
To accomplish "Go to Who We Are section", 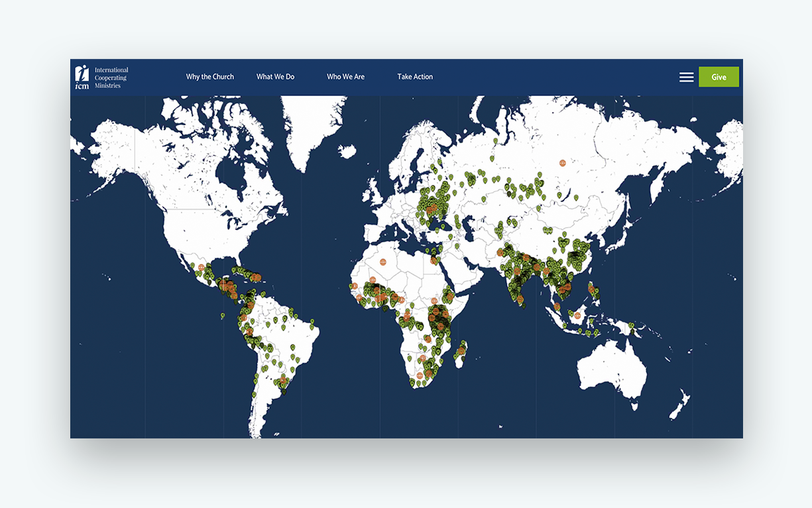I will (x=345, y=77).
